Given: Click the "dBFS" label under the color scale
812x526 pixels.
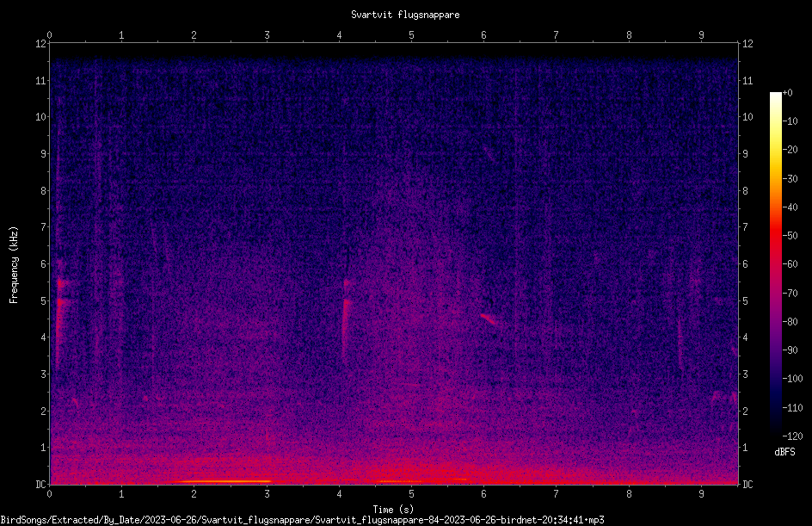Looking at the screenshot, I should (x=784, y=452).
